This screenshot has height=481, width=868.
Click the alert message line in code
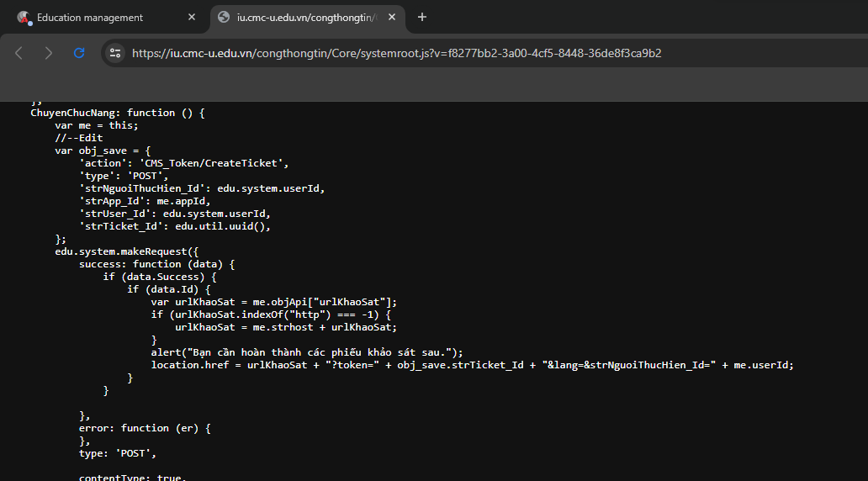coord(307,352)
